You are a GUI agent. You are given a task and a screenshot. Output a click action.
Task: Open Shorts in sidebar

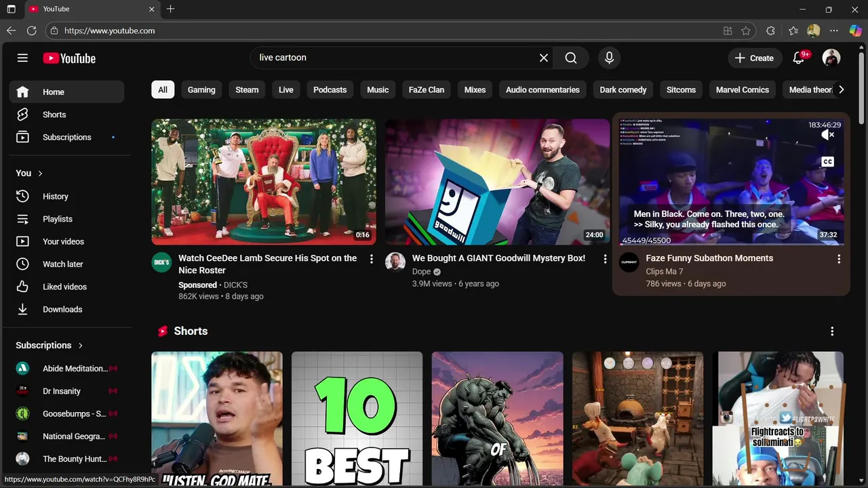66,115
